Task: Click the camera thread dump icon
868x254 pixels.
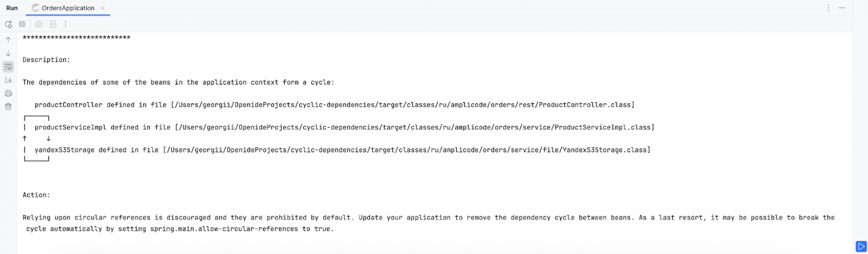Action: pos(39,24)
